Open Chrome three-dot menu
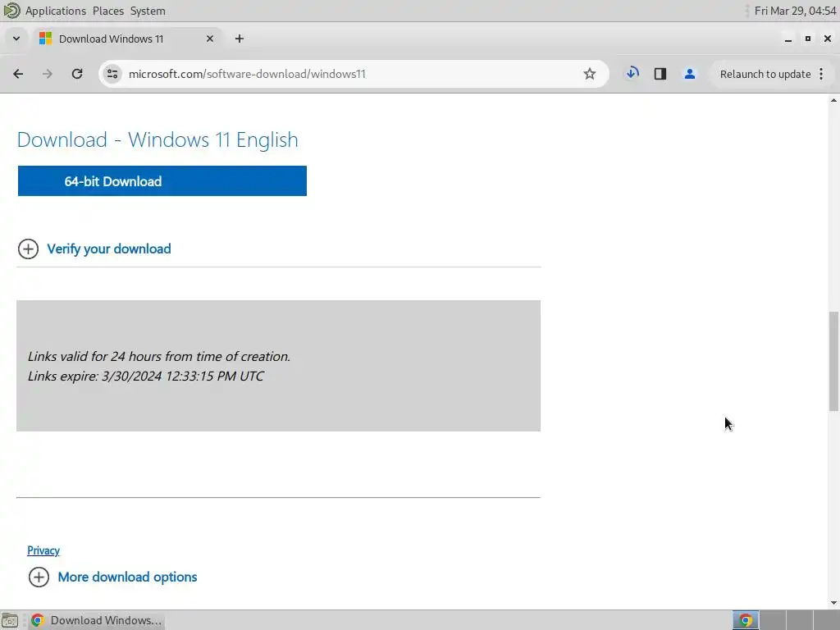This screenshot has width=840, height=630. (x=821, y=74)
